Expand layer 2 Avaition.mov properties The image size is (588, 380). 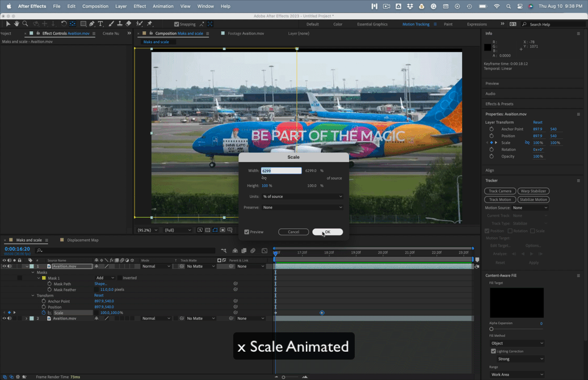pos(26,319)
